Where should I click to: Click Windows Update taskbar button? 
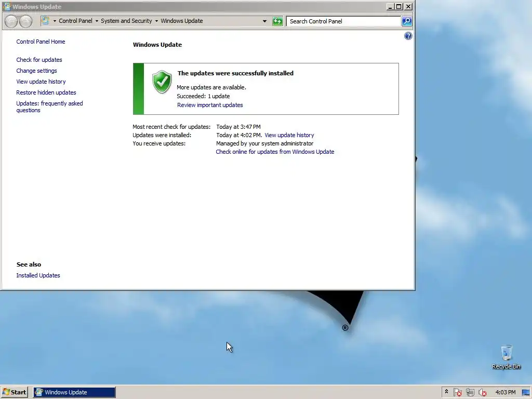74,392
